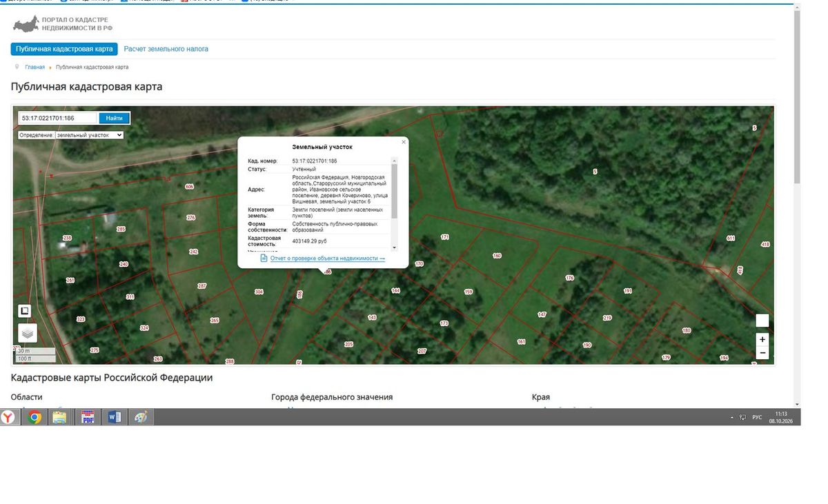Click the cadastral number value 53:17:0221701:186 in popup
This screenshot has height=504, width=828.
click(x=315, y=161)
